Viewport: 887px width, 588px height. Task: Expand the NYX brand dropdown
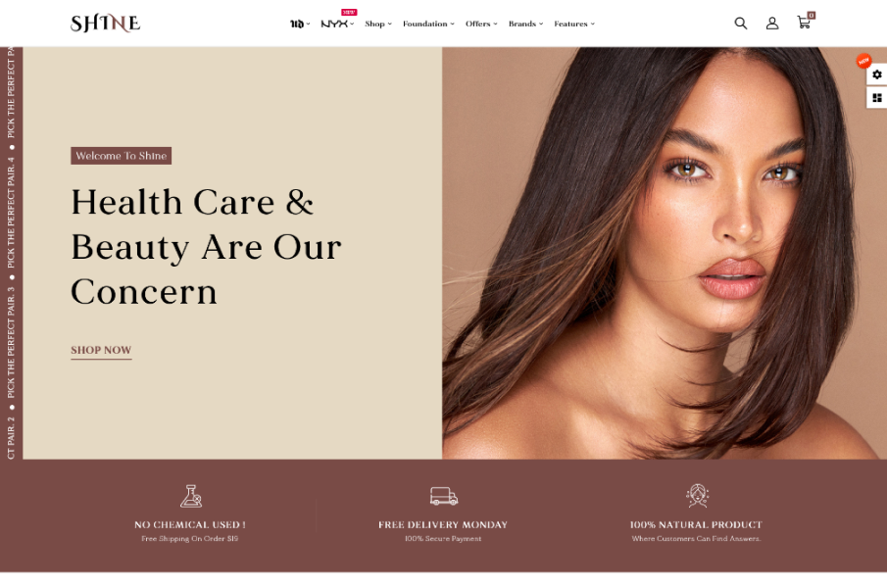pos(337,24)
